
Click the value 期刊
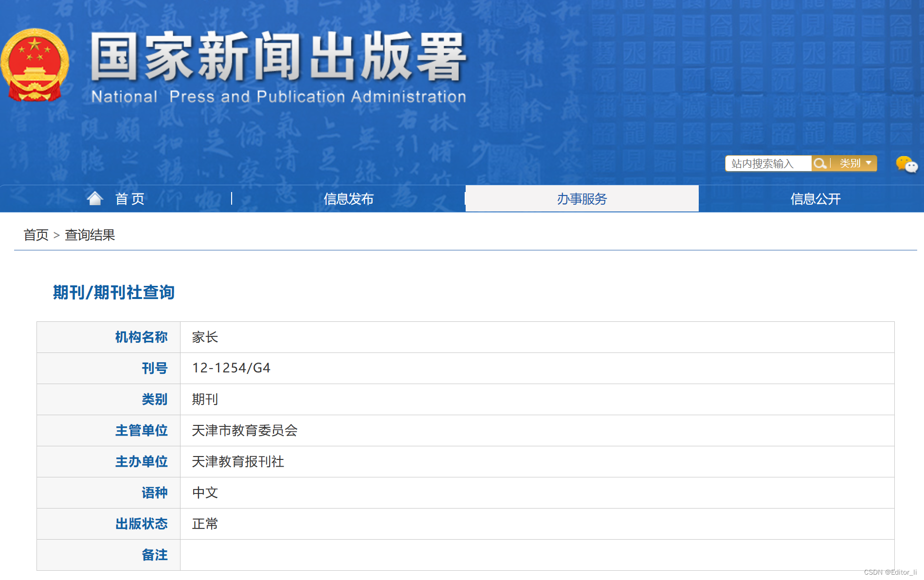coord(205,399)
